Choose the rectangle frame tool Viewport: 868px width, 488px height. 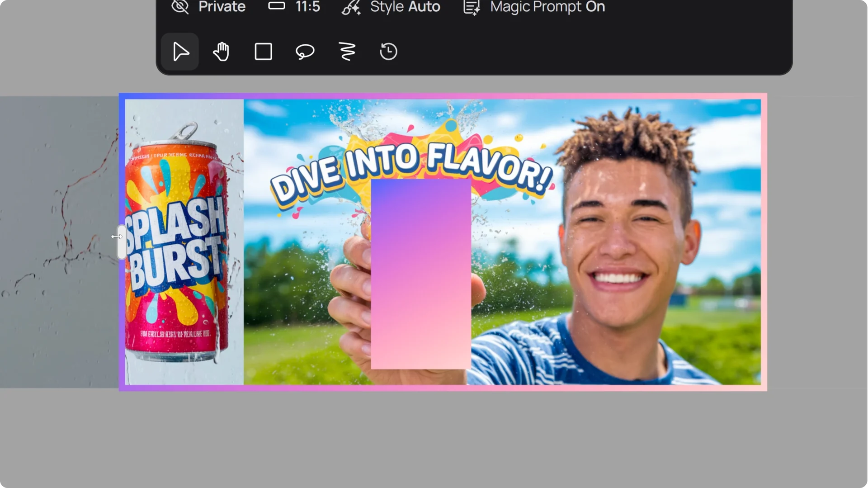tap(263, 51)
